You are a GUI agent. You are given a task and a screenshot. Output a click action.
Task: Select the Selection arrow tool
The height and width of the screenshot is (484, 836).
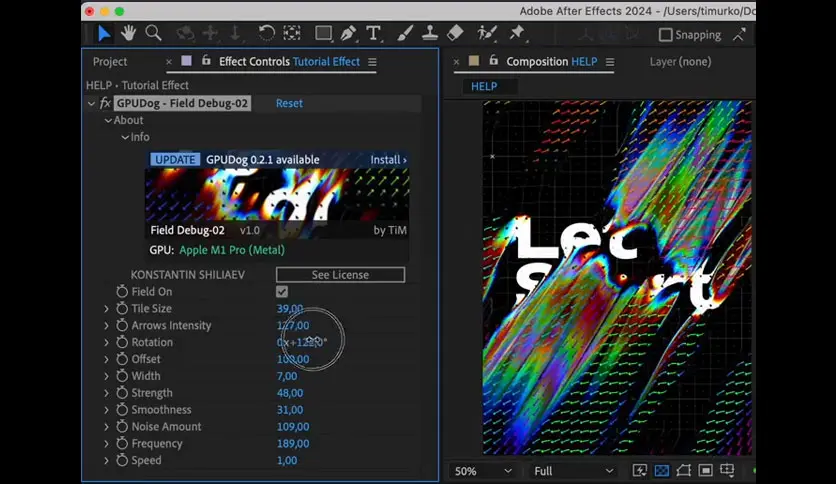(104, 34)
